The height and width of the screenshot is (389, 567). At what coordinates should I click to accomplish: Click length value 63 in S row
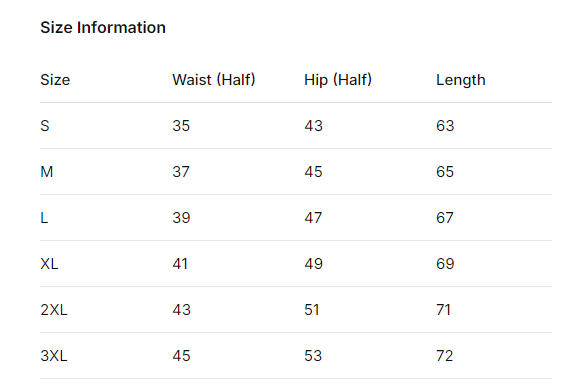(445, 126)
